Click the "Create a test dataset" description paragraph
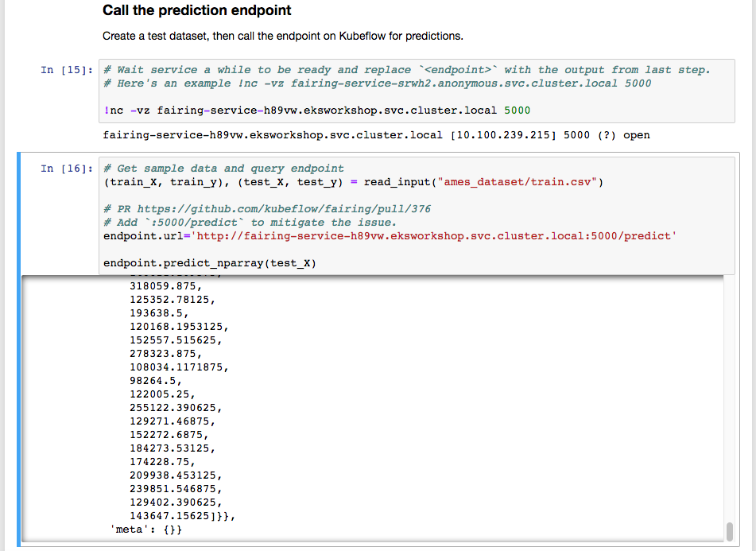756x551 pixels. [x=282, y=37]
